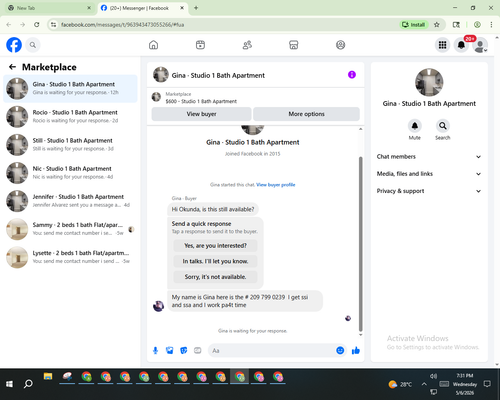Attach a photo file icon
The height and width of the screenshot is (400, 500).
click(169, 350)
